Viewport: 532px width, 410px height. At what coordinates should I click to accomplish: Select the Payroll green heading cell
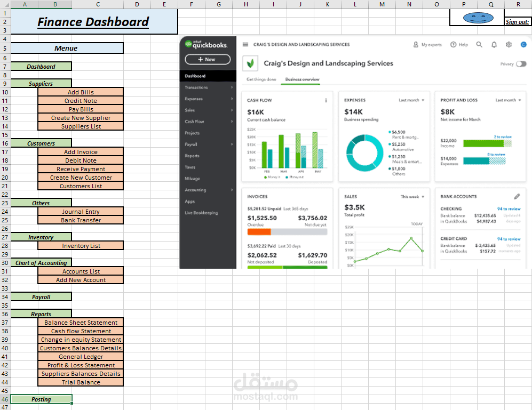[x=41, y=297]
